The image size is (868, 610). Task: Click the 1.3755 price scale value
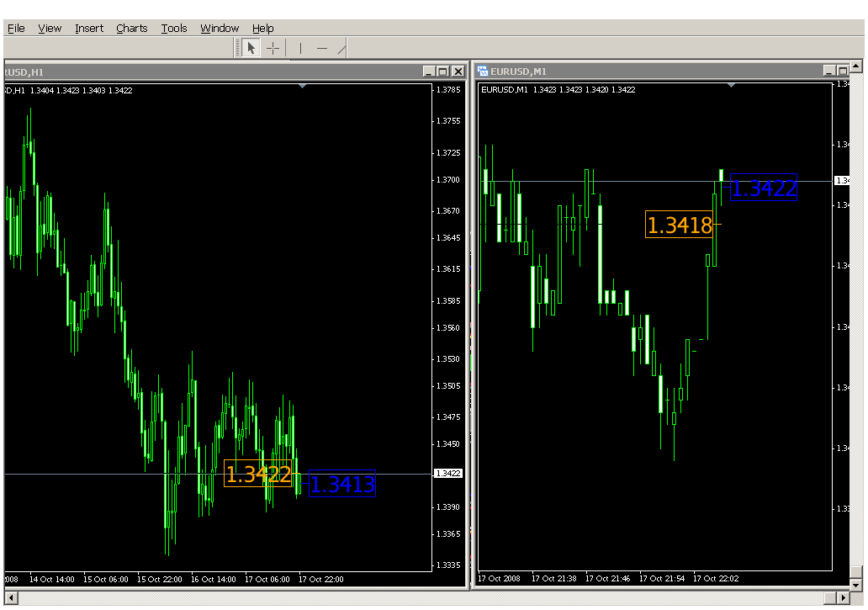448,120
